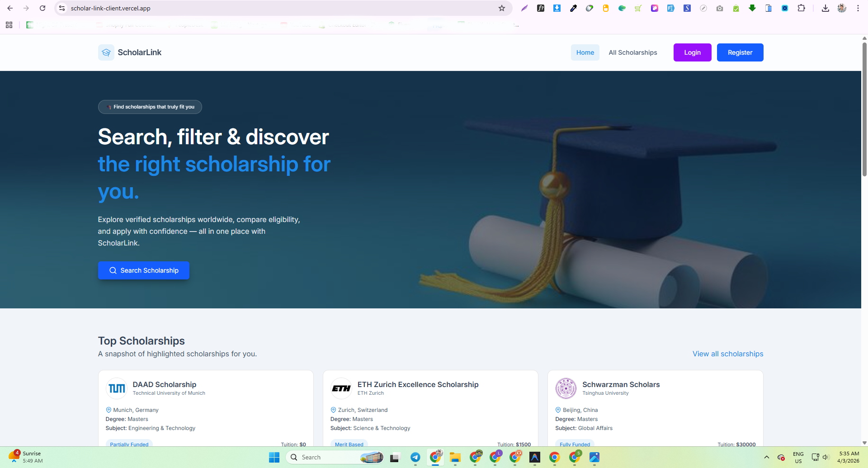Click the Tsinghua seal on Schwarzman Scholars card

[566, 388]
